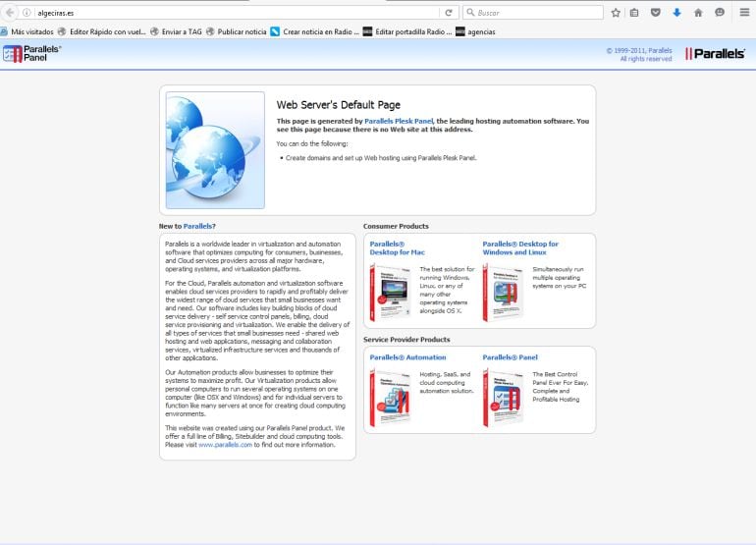The height and width of the screenshot is (545, 756).
Task: Click the 'Parallels Plesk Panel' link in the intro
Action: tap(399, 121)
